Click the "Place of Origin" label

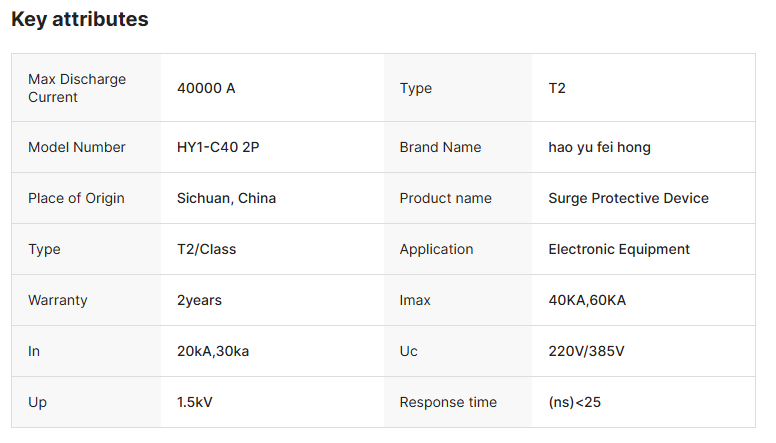pos(76,198)
